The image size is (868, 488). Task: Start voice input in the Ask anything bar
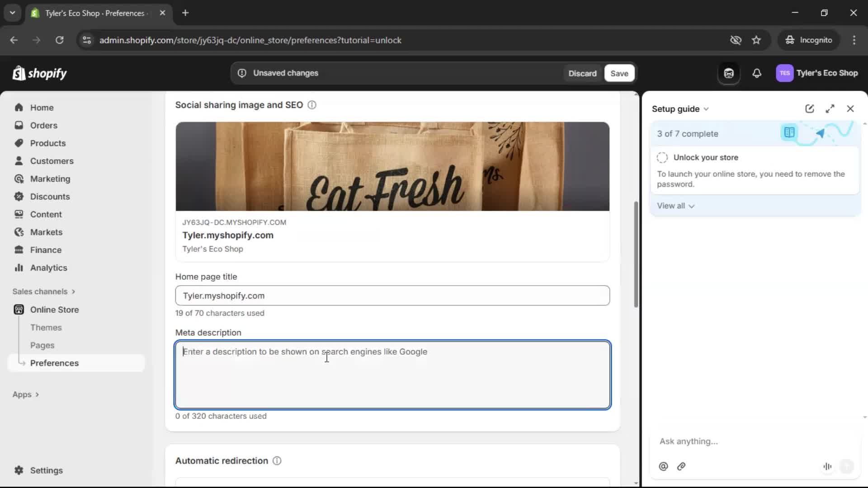pos(827,466)
